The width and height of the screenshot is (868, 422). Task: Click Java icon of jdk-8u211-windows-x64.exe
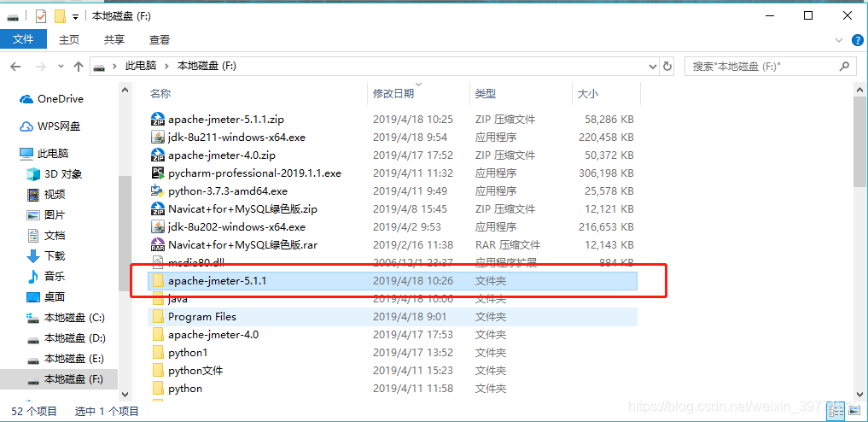pyautogui.click(x=158, y=137)
